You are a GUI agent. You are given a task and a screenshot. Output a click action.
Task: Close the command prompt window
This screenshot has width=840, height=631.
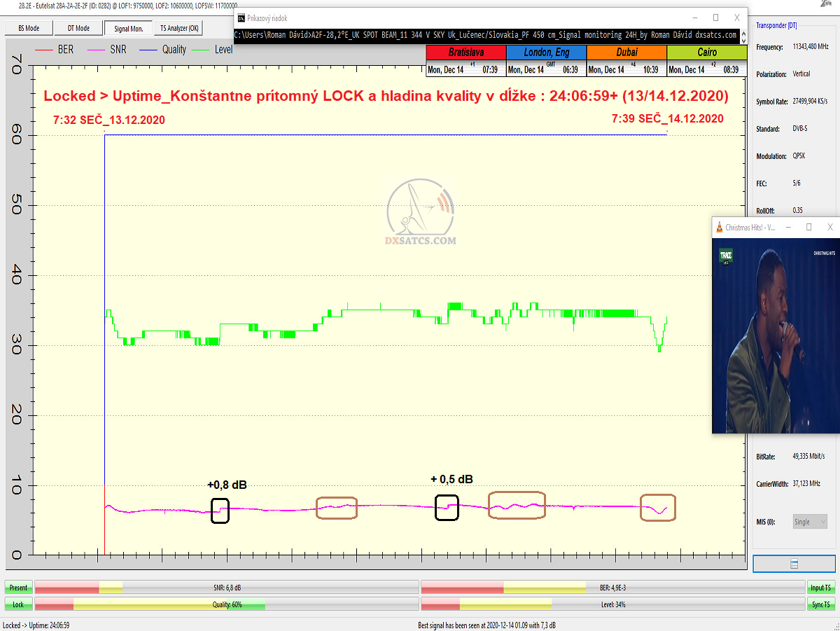tap(737, 18)
